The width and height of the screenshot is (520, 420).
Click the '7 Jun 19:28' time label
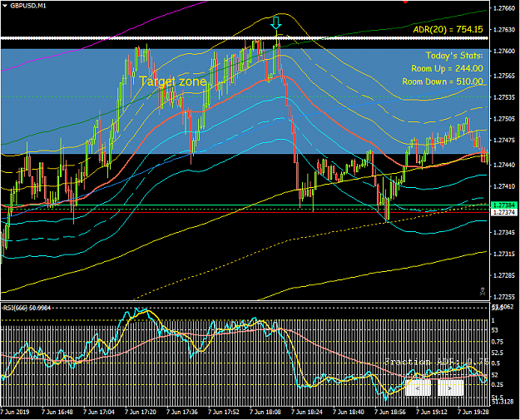pyautogui.click(x=473, y=412)
